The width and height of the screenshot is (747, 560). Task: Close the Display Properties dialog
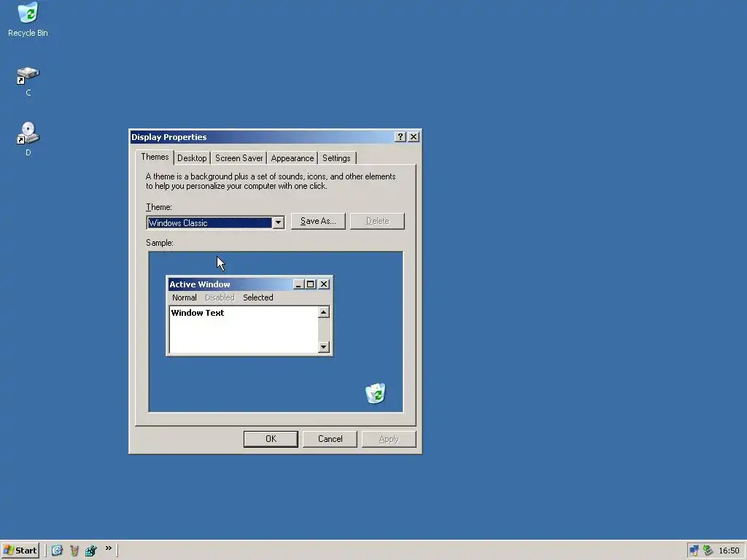point(414,137)
